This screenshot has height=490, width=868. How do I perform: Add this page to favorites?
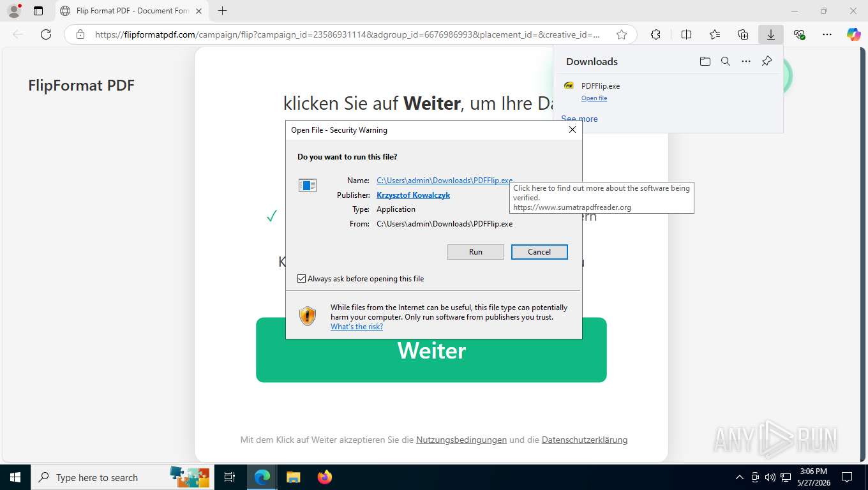click(621, 34)
